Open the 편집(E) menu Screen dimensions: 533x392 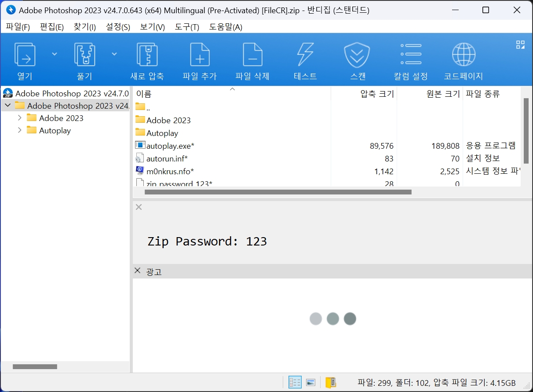(52, 27)
